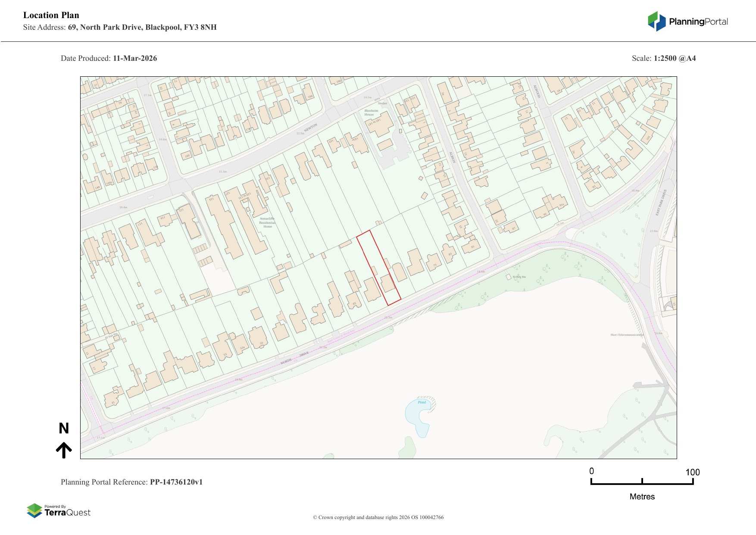Click the Location Plan heading

tap(51, 15)
